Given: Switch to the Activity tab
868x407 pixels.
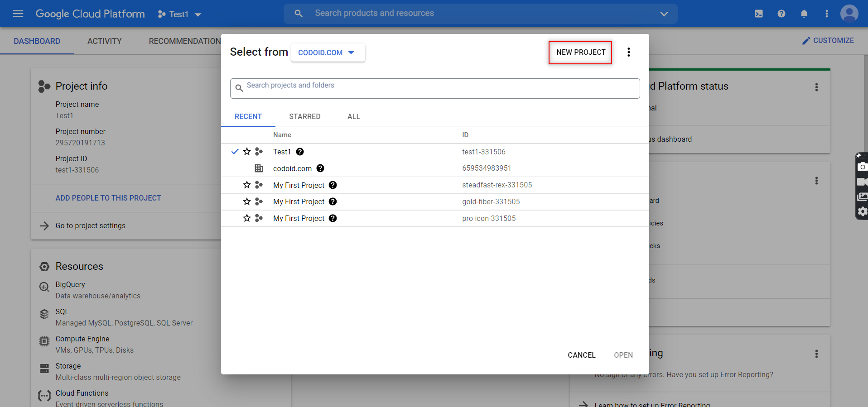Looking at the screenshot, I should (105, 41).
